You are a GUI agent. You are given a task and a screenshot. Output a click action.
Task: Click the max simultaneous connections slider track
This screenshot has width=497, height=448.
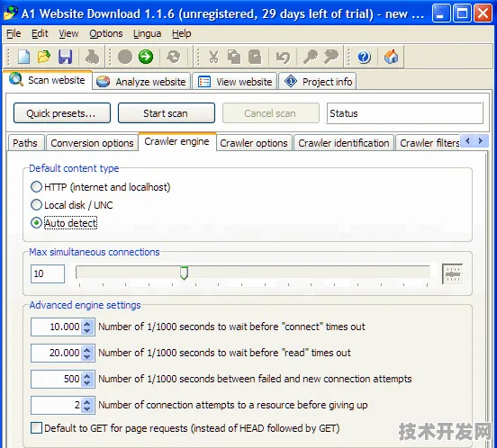pos(253,273)
